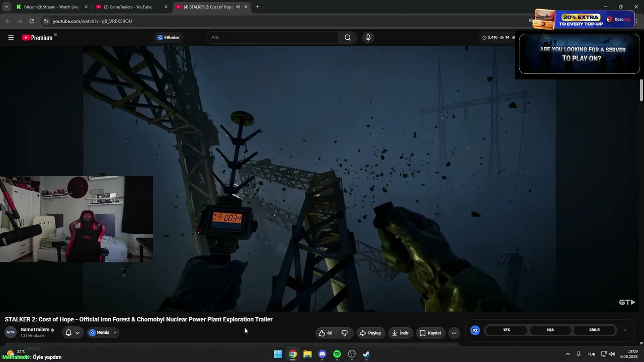Image resolution: width=644 pixels, height=362 pixels.
Task: Open the Chrome three-dot menu
Action: 636,21
